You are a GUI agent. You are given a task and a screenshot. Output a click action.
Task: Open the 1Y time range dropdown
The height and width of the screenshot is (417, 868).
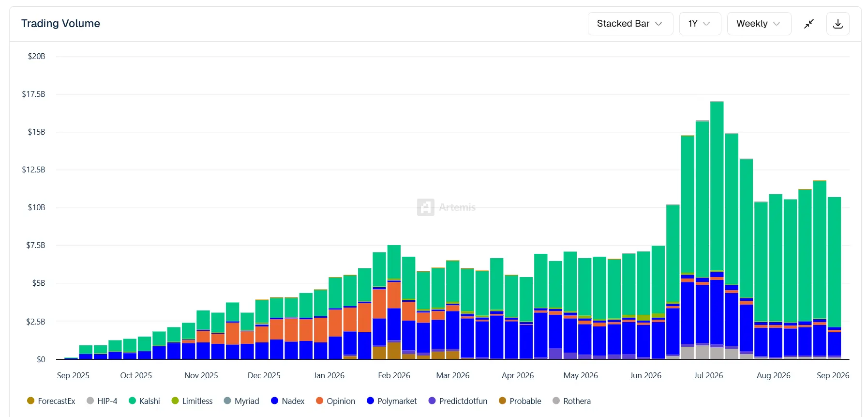(700, 24)
